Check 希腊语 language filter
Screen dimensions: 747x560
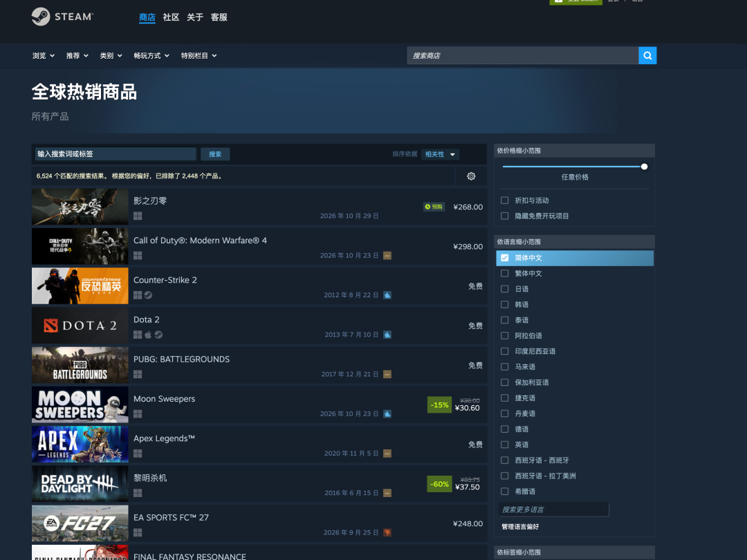(504, 491)
